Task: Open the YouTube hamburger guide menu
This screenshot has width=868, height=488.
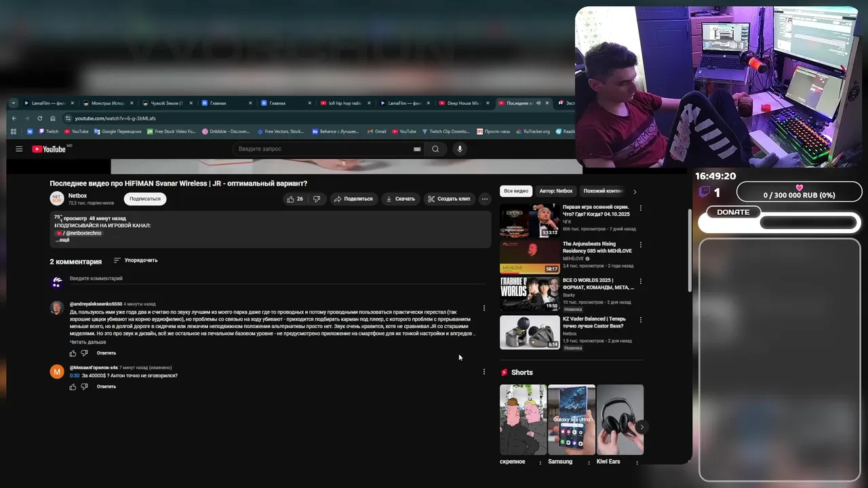Action: (x=19, y=149)
